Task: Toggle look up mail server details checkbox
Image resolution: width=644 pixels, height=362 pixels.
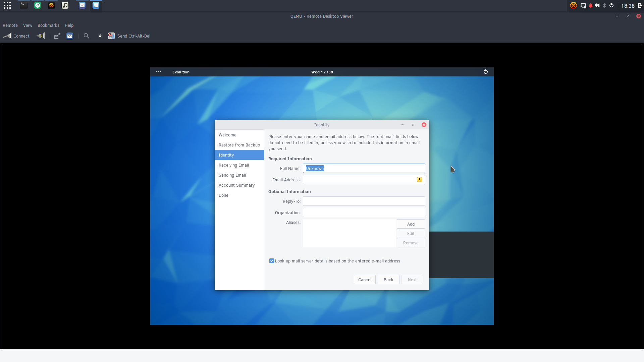Action: (272, 261)
